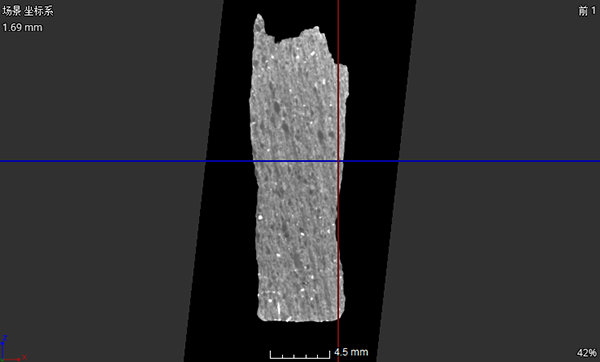Image resolution: width=600 pixels, height=362 pixels.
Task: Select the 前 1 view label
Action: coord(587,11)
